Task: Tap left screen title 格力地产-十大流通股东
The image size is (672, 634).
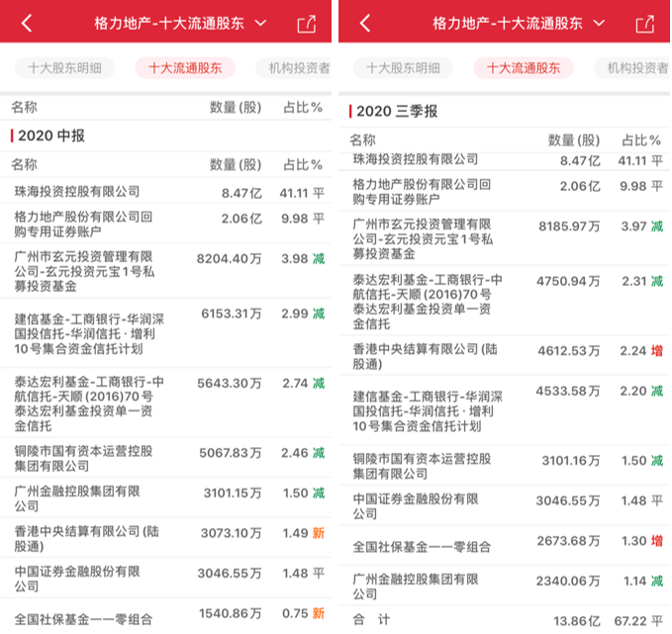Action: click(x=169, y=23)
